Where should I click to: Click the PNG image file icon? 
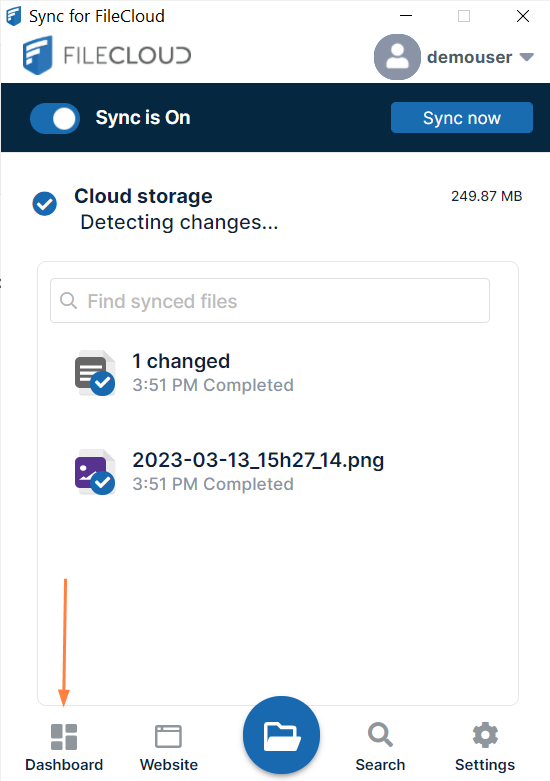tap(95, 472)
